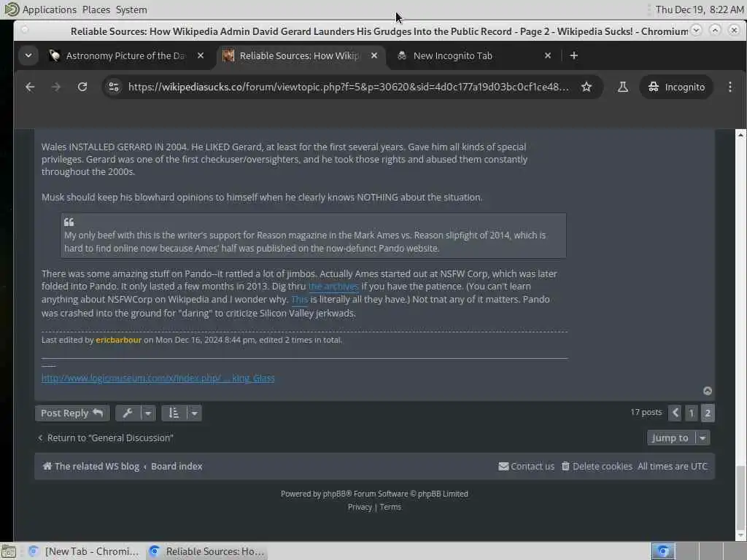Click scrollbar down arrow

[x=740, y=536]
